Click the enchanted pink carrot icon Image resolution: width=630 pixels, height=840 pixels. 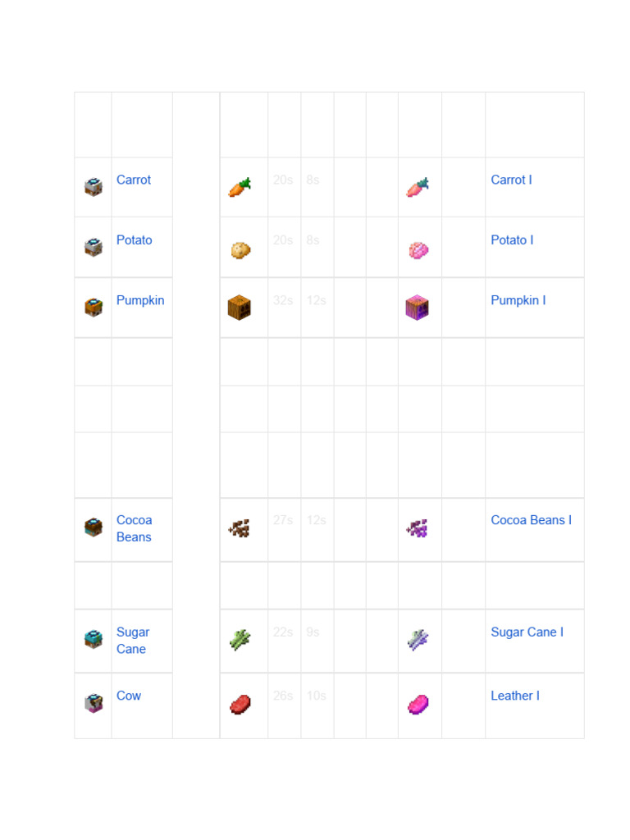click(x=418, y=187)
